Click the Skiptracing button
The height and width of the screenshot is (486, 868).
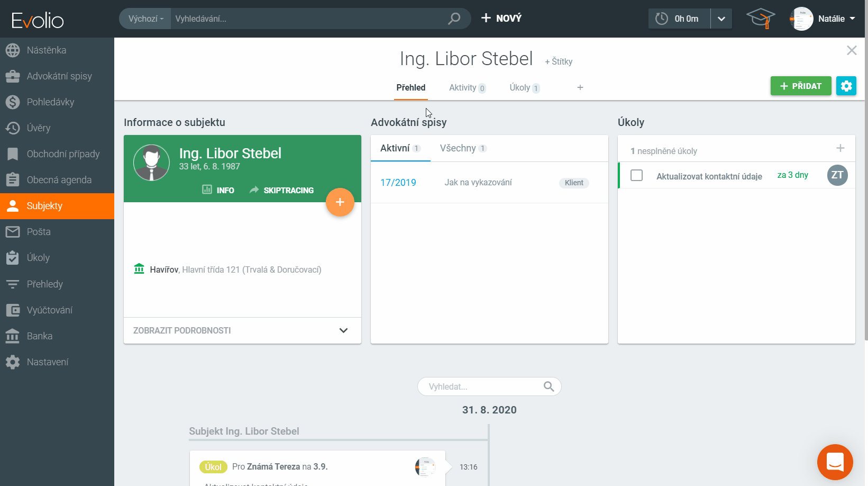(x=281, y=190)
